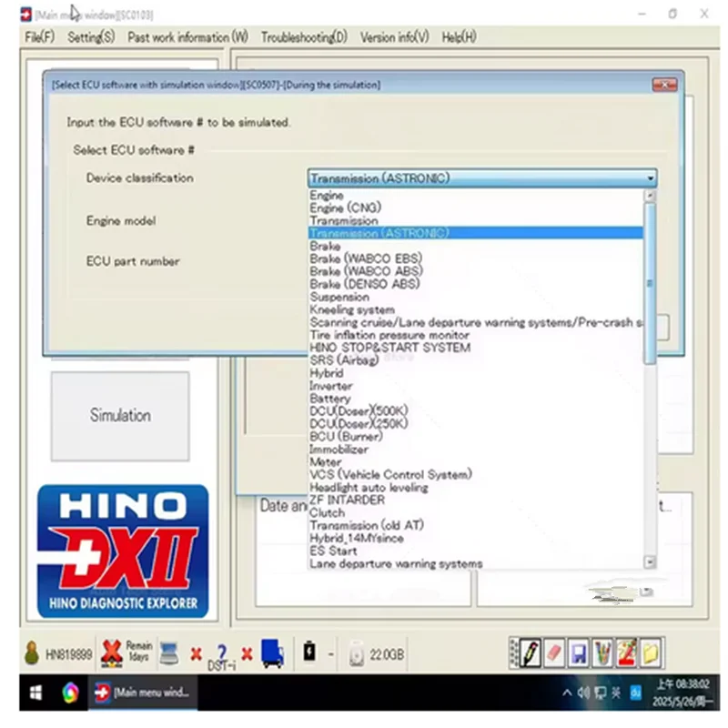This screenshot has height=728, width=728.
Task: Click the volume speaker tray icon
Action: (583, 693)
